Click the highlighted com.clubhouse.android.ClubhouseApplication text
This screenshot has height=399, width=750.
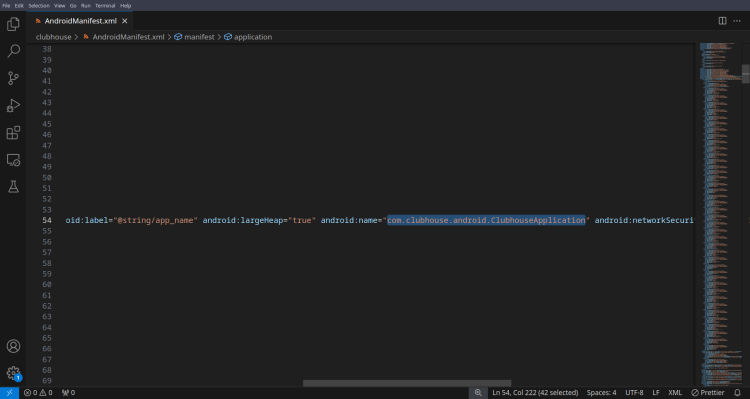tap(486, 220)
